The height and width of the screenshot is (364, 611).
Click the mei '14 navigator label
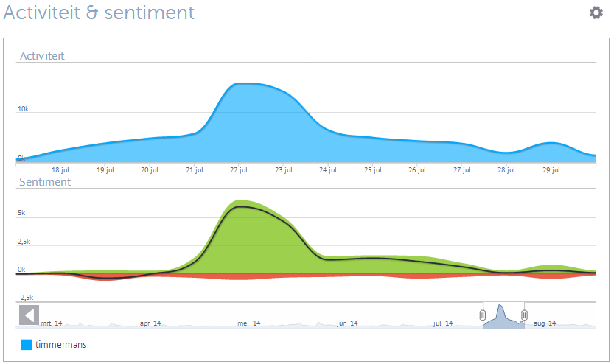[x=249, y=323]
